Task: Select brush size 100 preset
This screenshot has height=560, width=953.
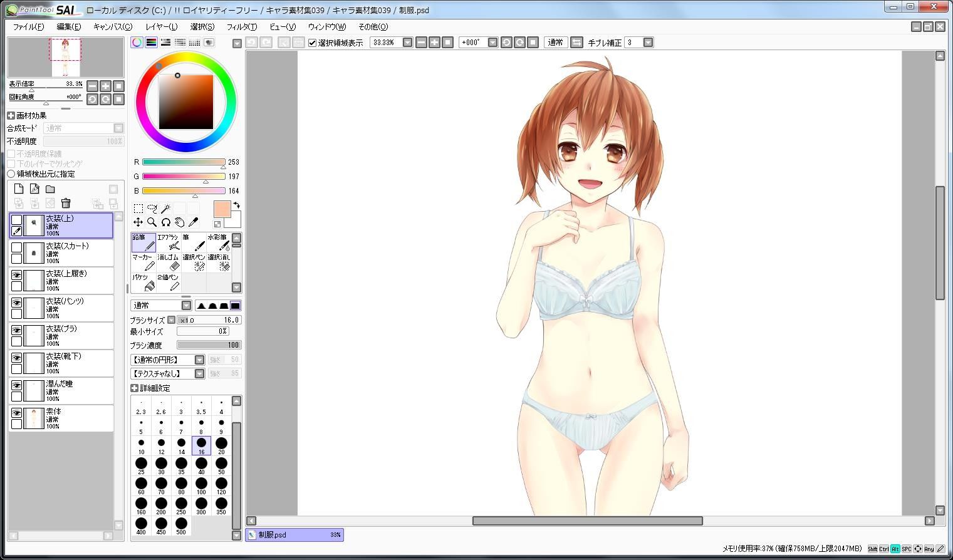Action: pyautogui.click(x=201, y=486)
